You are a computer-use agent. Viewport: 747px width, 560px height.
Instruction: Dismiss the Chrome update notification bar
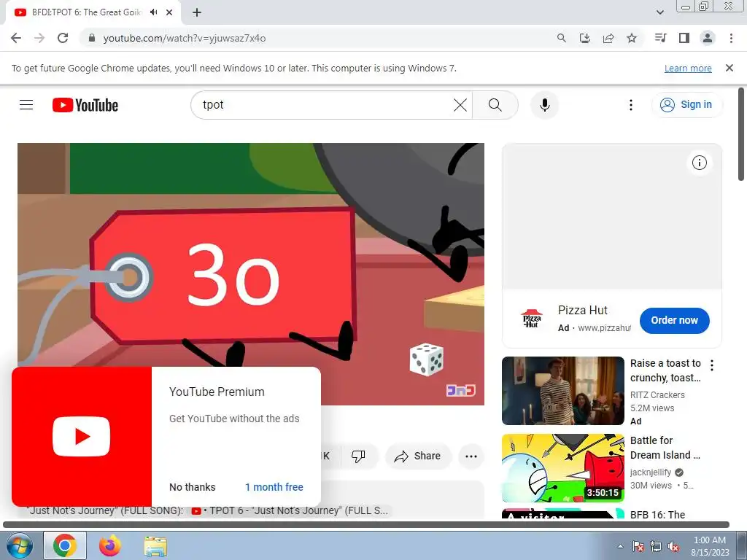[729, 68]
